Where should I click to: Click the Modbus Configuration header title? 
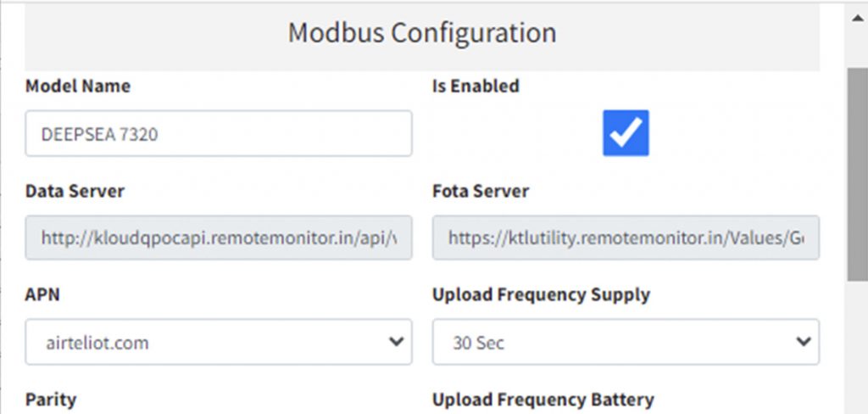click(421, 33)
